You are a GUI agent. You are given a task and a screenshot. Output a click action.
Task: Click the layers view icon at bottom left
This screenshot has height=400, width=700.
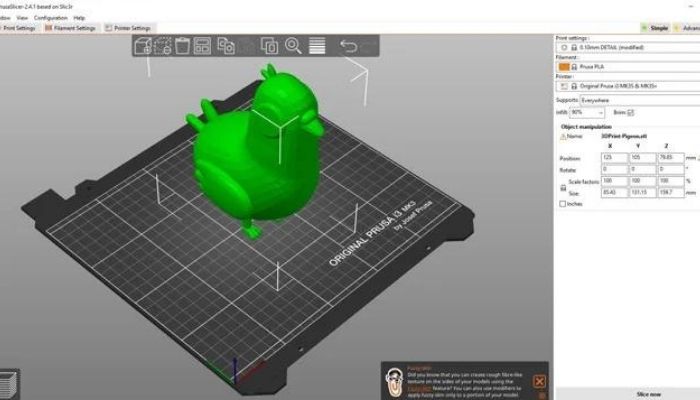click(8, 384)
